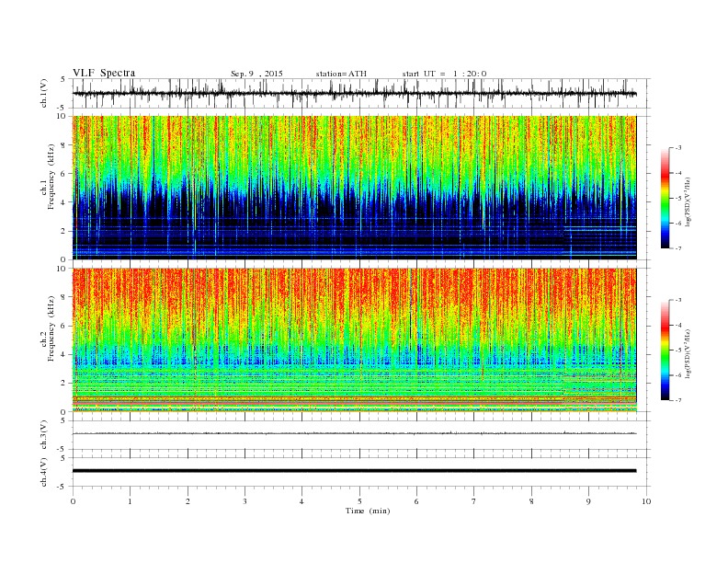Click time axis tick label '9'
This screenshot has width=728, height=563.
tap(588, 501)
